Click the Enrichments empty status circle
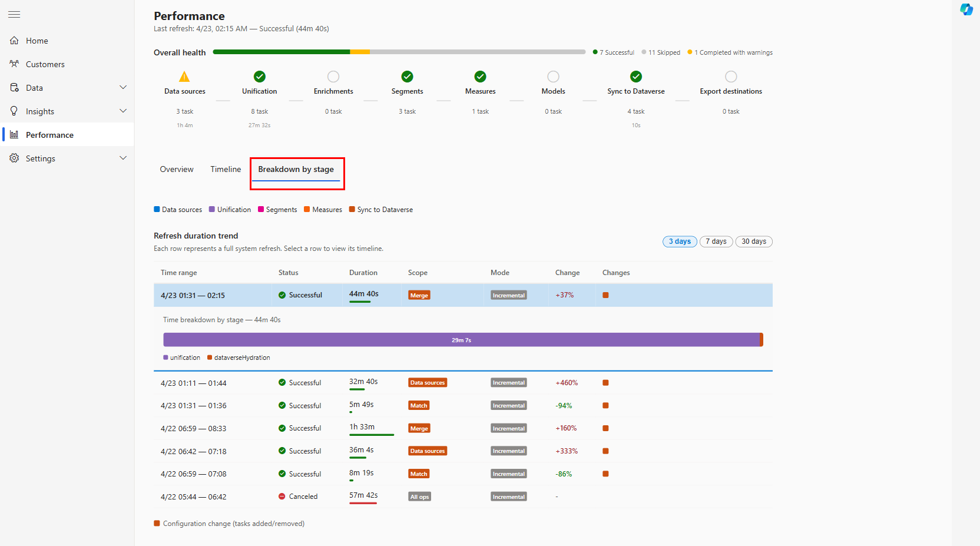The height and width of the screenshot is (546, 980). tap(333, 77)
